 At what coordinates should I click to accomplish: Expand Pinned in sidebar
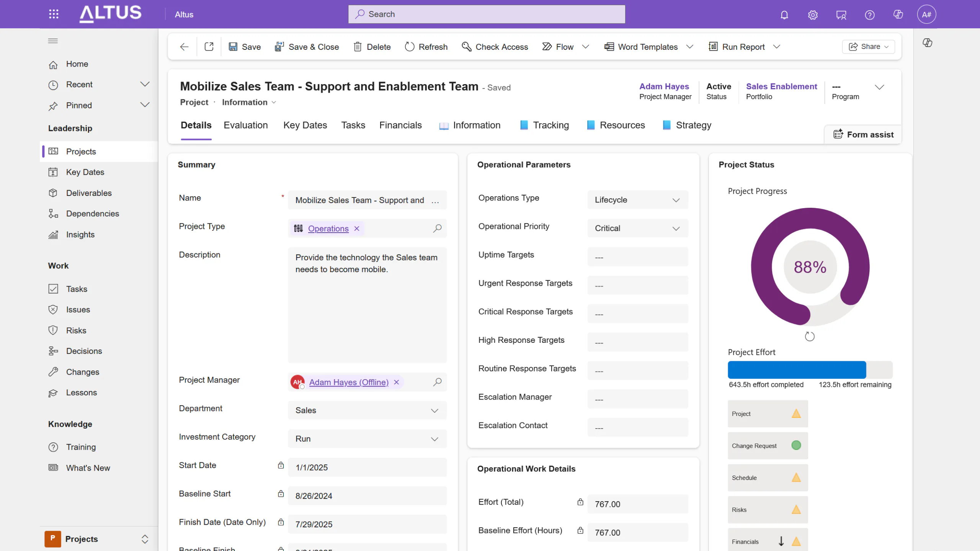[x=145, y=105]
